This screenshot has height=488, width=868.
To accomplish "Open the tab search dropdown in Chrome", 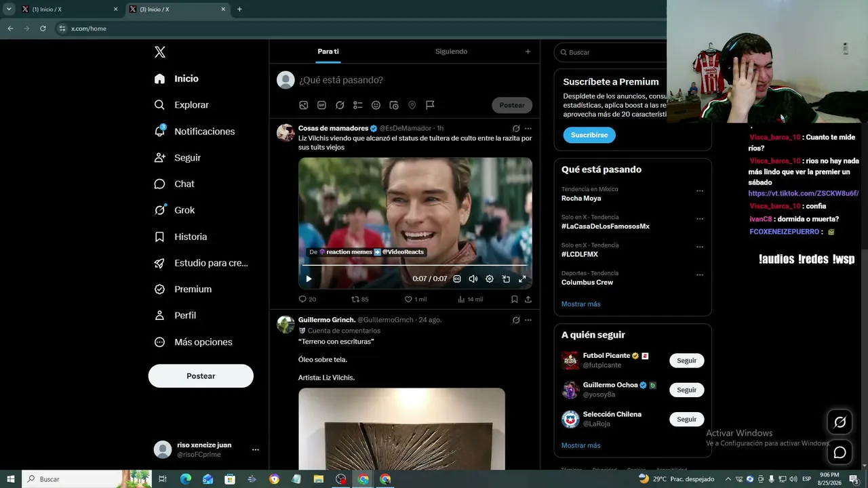I will click(x=9, y=9).
